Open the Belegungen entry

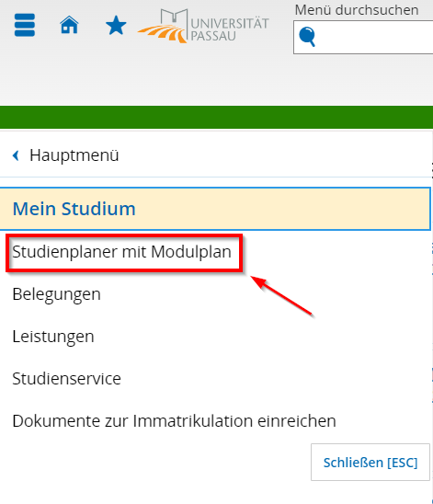pyautogui.click(x=56, y=294)
